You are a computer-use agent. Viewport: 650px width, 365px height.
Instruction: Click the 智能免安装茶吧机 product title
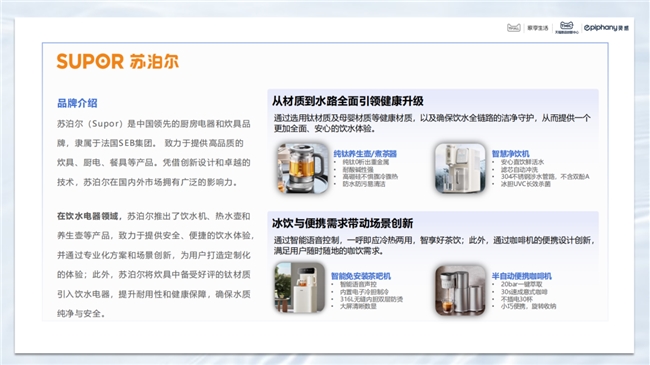(361, 276)
